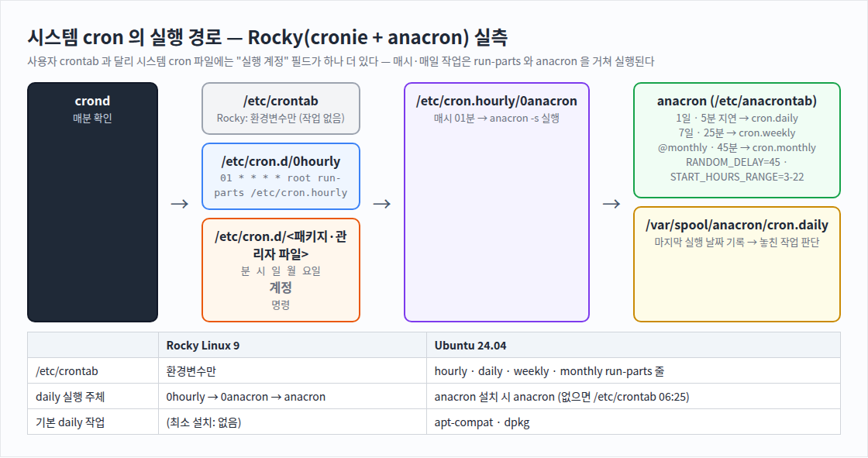The width and height of the screenshot is (868, 458).
Task: Click '/etc/cron.d/<패키지·관리자 파일>' heading
Action: pos(281,245)
